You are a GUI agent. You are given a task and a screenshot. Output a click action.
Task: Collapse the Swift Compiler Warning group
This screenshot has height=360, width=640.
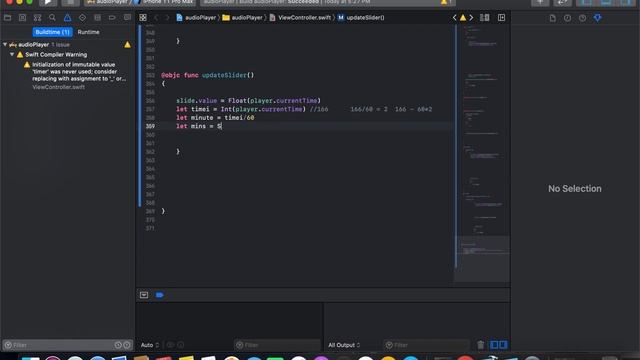[x=12, y=54]
